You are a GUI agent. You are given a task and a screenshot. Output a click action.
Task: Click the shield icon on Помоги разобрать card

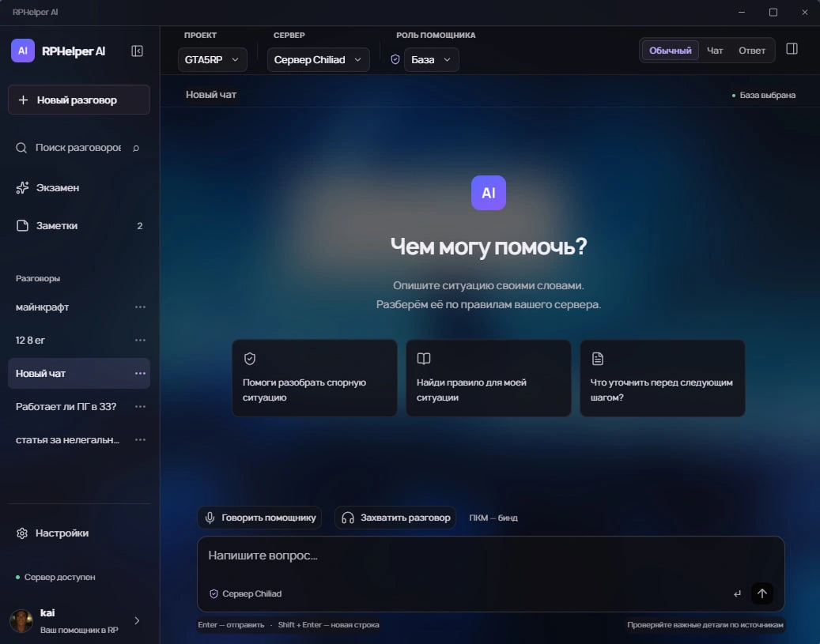point(250,359)
